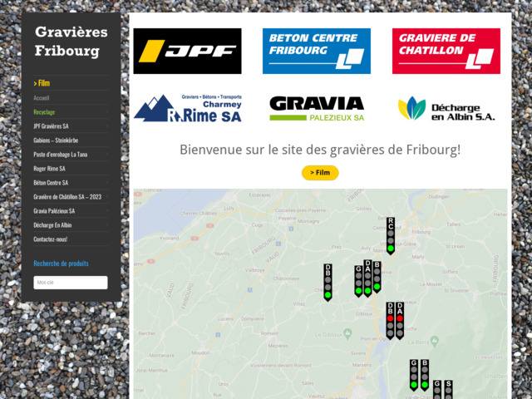Viewport: 532px width, 399px height.
Task: Select the DA map marker with green light
Action: [367, 278]
